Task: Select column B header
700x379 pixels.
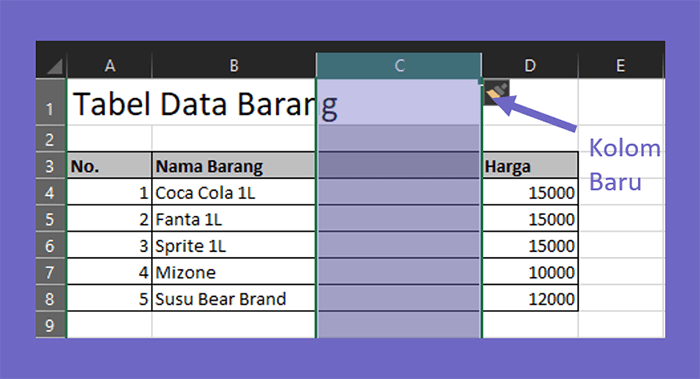Action: click(234, 66)
